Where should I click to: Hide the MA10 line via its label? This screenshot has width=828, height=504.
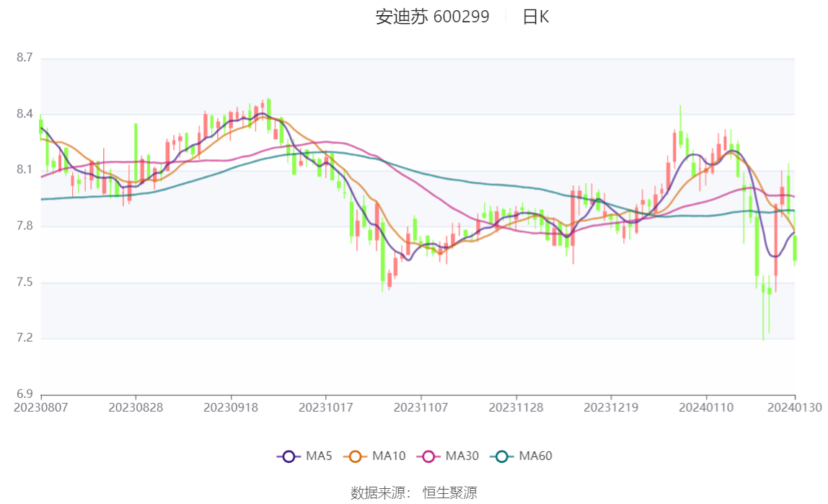coord(389,456)
